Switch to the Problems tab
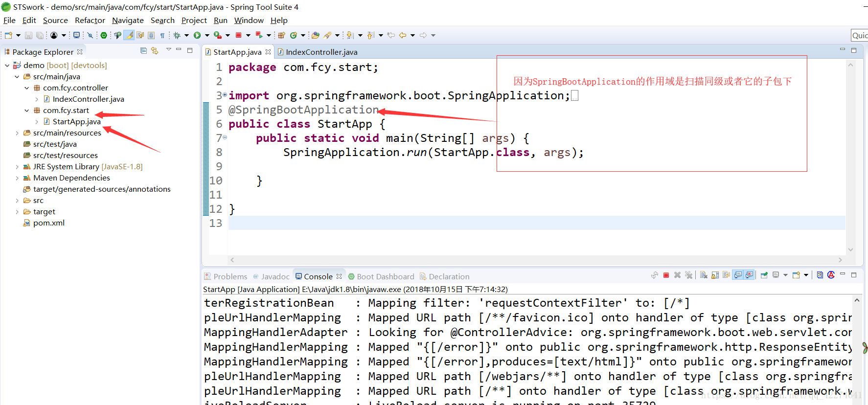The height and width of the screenshot is (405, 868). point(226,276)
